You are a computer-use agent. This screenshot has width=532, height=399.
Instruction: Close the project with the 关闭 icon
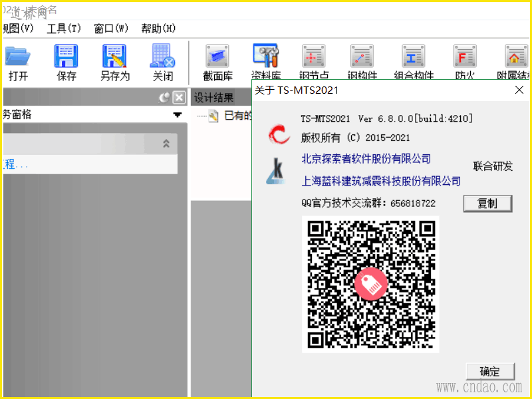(x=163, y=63)
